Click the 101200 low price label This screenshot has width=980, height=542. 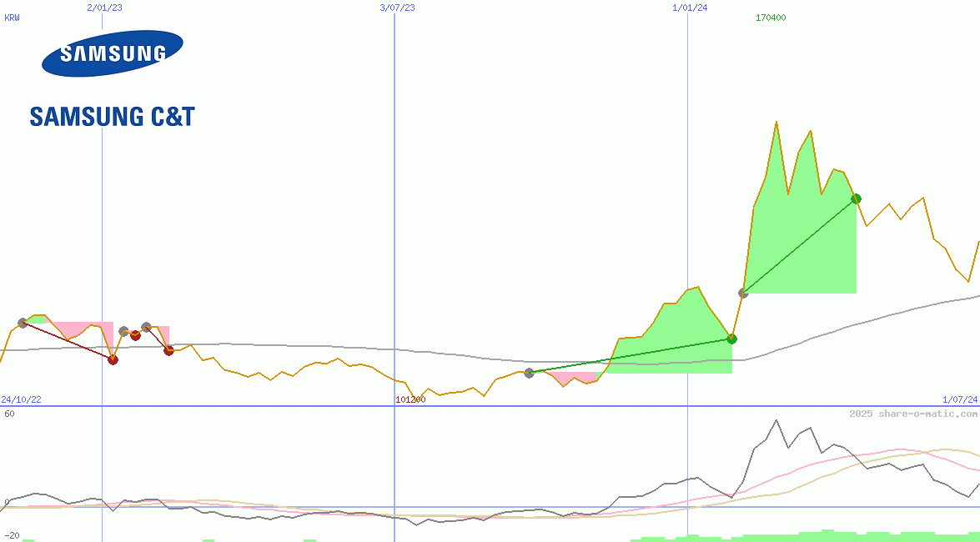point(410,399)
